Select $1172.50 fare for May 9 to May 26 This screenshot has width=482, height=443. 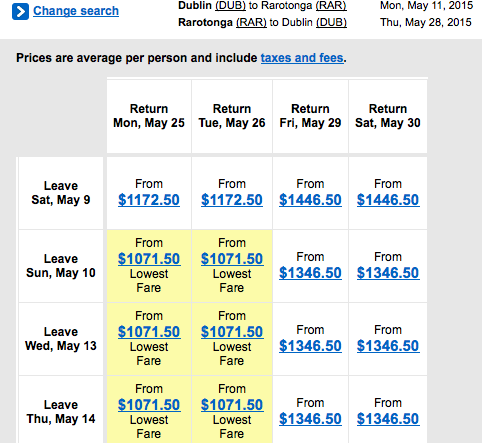pyautogui.click(x=232, y=200)
